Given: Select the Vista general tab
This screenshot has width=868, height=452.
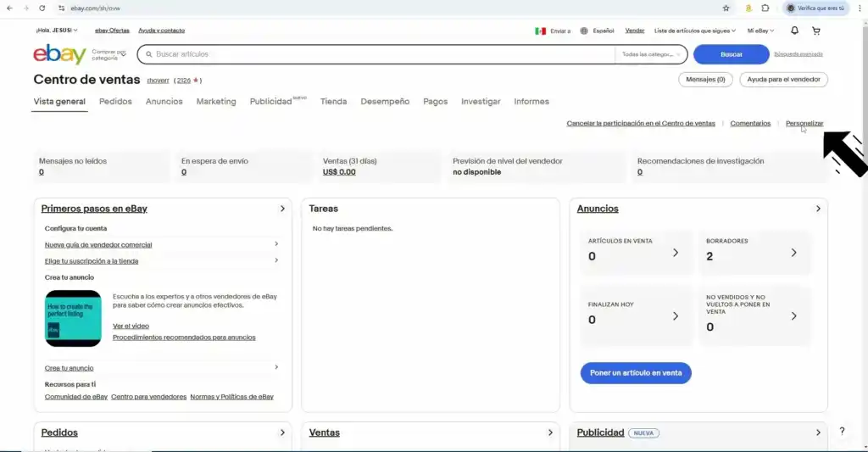Looking at the screenshot, I should (x=59, y=102).
